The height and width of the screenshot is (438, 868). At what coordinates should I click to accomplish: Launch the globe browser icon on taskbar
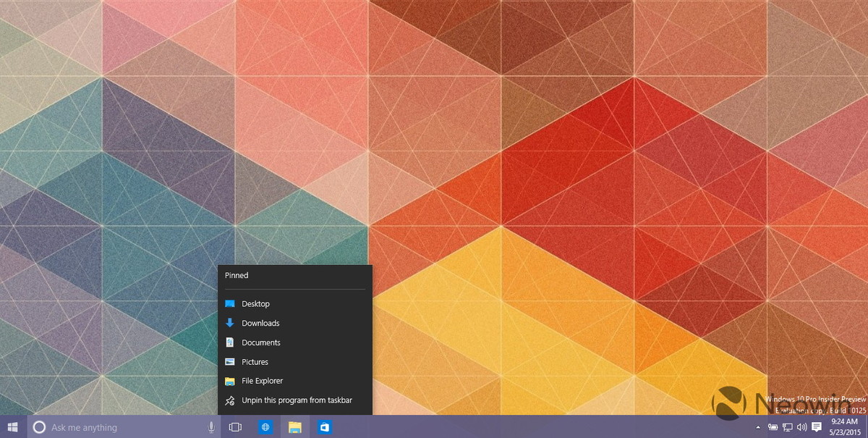(x=265, y=427)
